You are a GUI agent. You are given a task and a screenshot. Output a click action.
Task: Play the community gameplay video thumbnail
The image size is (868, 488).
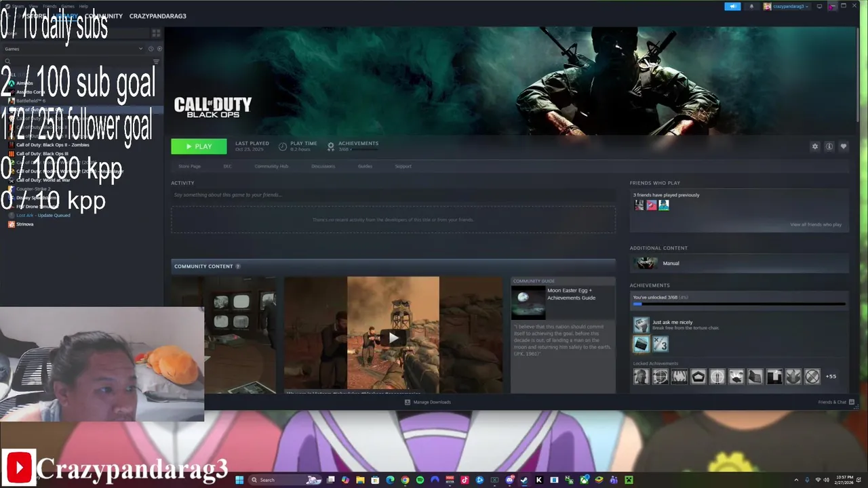[393, 337]
